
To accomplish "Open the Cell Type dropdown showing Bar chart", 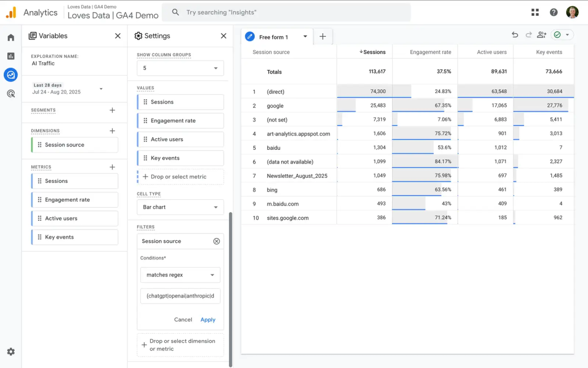I will coord(180,207).
